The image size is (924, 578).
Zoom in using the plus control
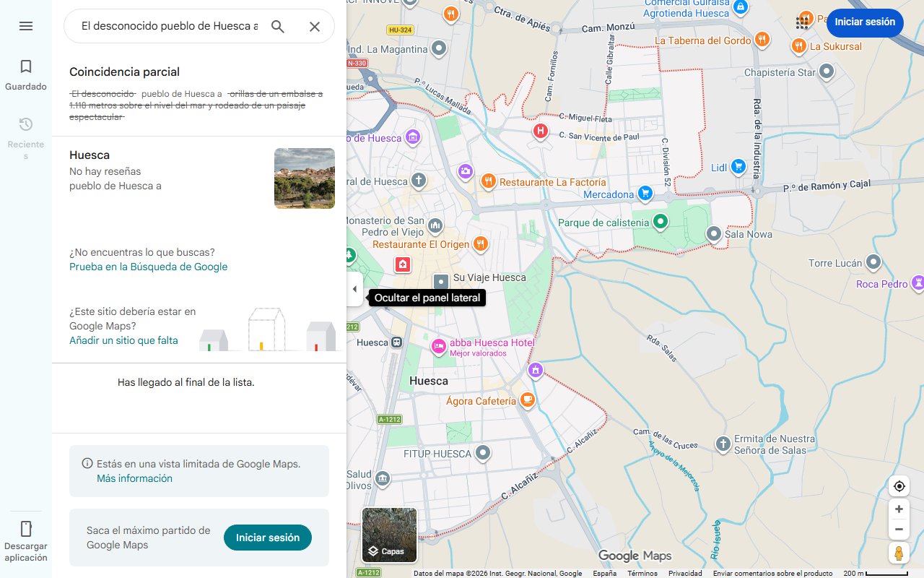pos(899,509)
